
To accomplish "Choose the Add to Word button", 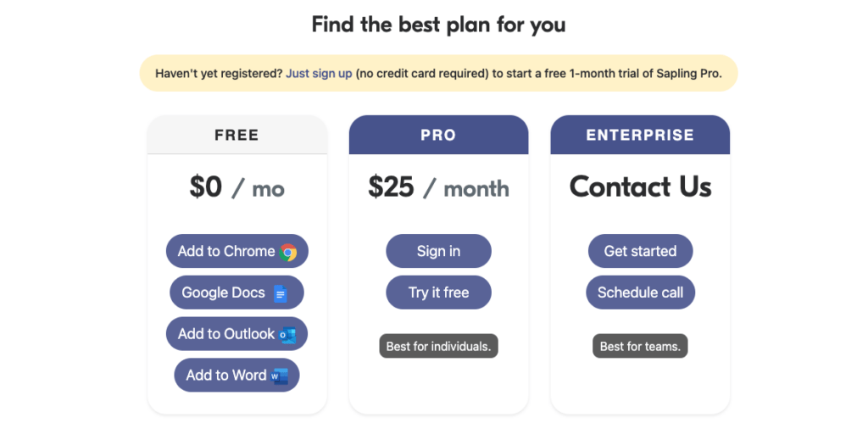I will click(x=237, y=376).
